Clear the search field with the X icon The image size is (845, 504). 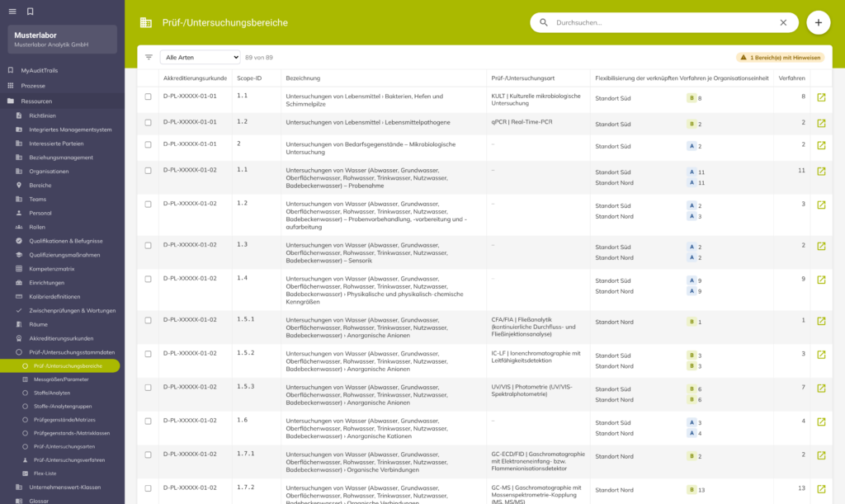click(x=783, y=22)
